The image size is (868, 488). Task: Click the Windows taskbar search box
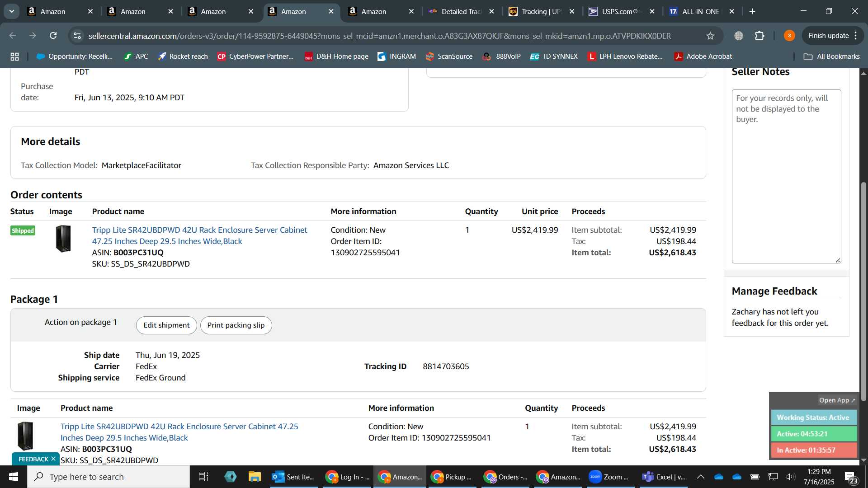point(108,477)
